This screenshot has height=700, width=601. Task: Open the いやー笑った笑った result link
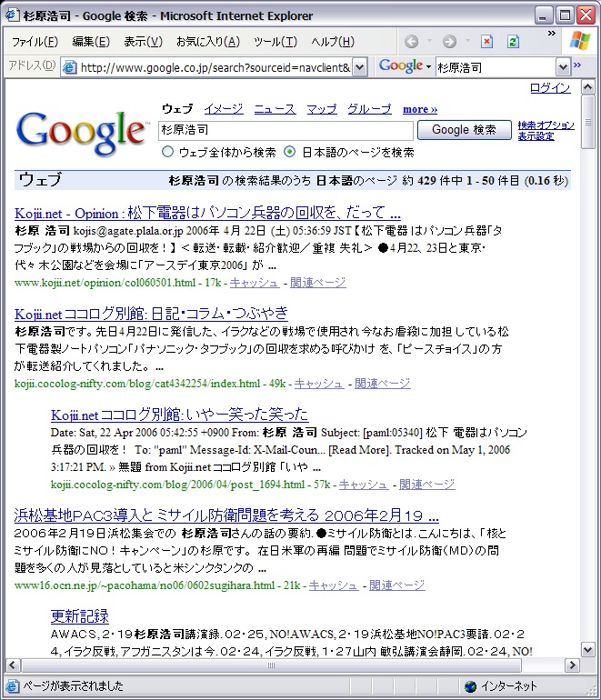[179, 415]
